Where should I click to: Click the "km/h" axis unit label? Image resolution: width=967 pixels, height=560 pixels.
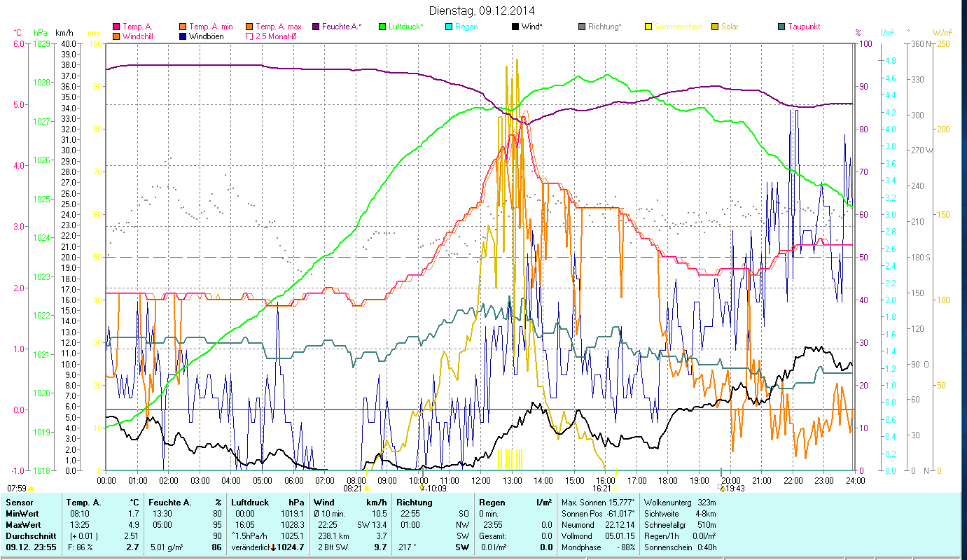point(64,33)
